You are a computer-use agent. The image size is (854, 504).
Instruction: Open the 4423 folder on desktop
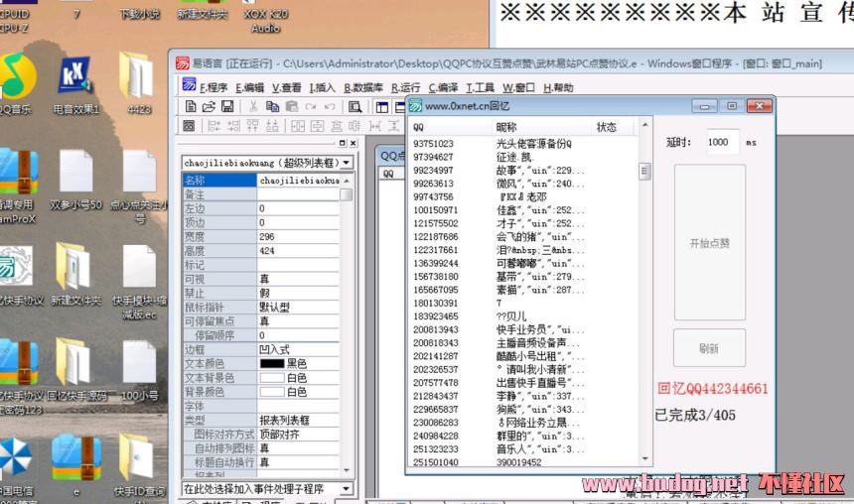point(137,82)
